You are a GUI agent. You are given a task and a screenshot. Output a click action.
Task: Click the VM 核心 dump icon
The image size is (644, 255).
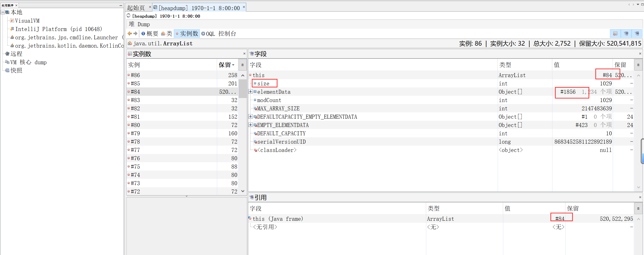point(7,62)
